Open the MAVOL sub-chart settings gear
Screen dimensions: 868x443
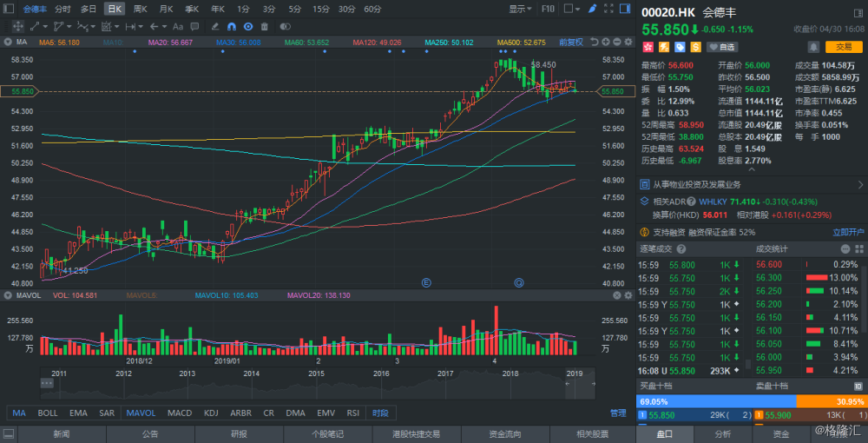click(628, 295)
